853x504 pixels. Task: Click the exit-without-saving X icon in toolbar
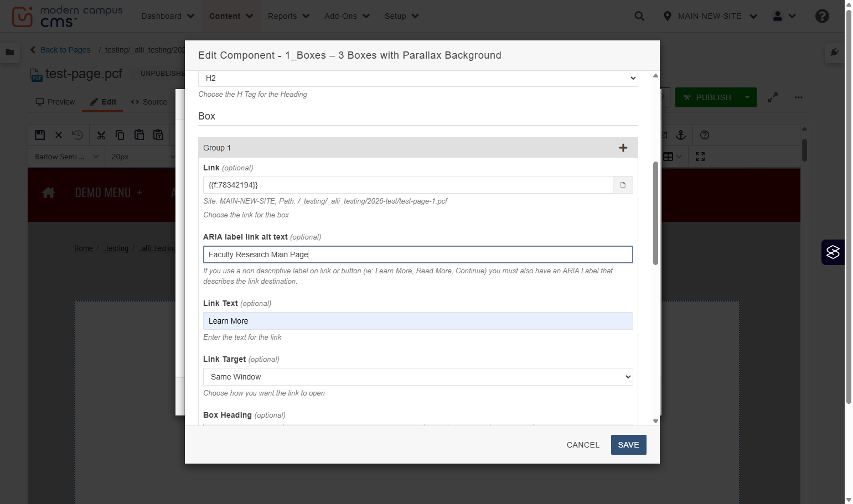[59, 135]
